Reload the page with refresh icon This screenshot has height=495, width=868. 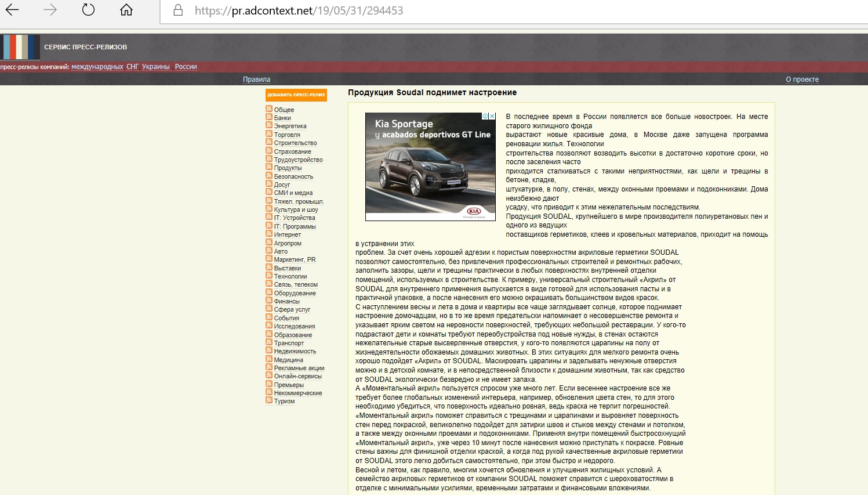click(88, 10)
